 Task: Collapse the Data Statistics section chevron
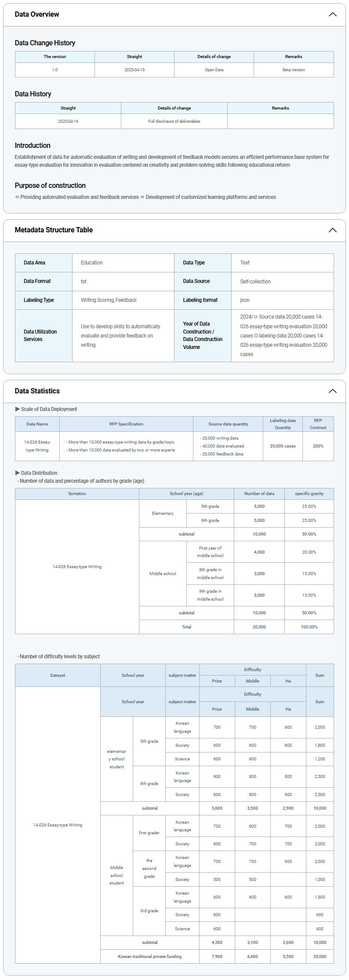point(332,391)
